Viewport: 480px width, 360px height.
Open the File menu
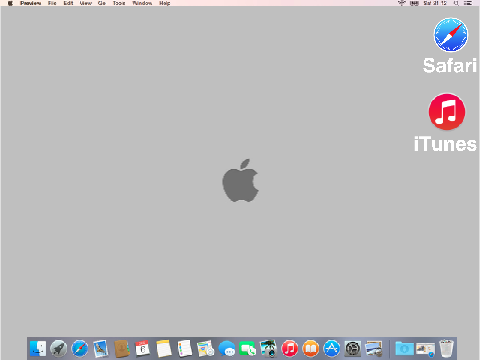click(52, 3)
